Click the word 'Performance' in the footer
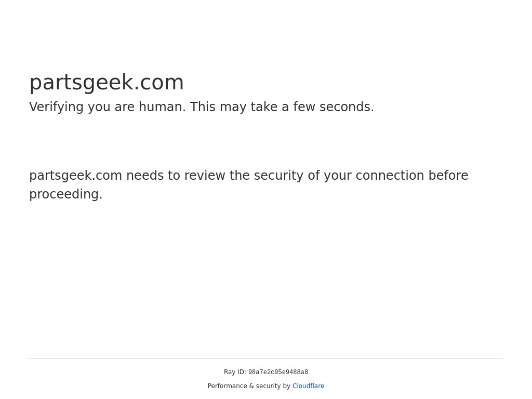The height and width of the screenshot is (399, 532). pos(227,386)
